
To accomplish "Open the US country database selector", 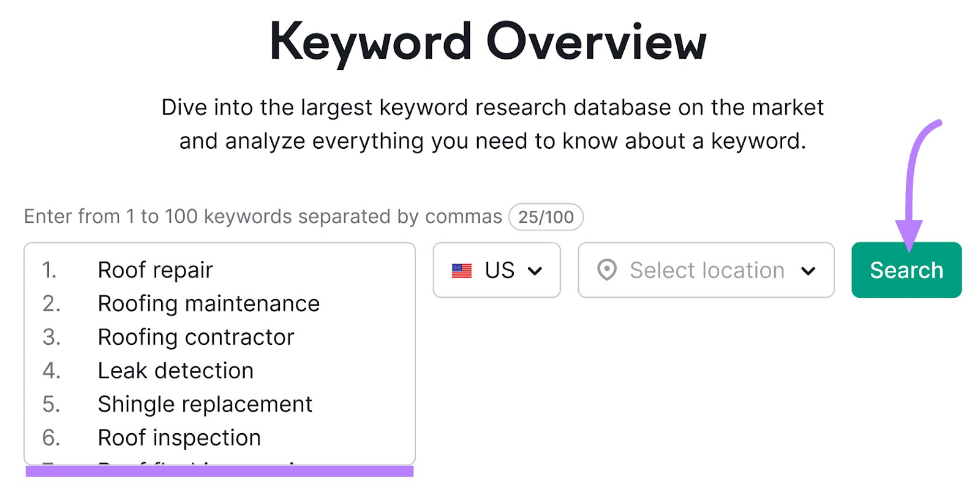I will 496,270.
